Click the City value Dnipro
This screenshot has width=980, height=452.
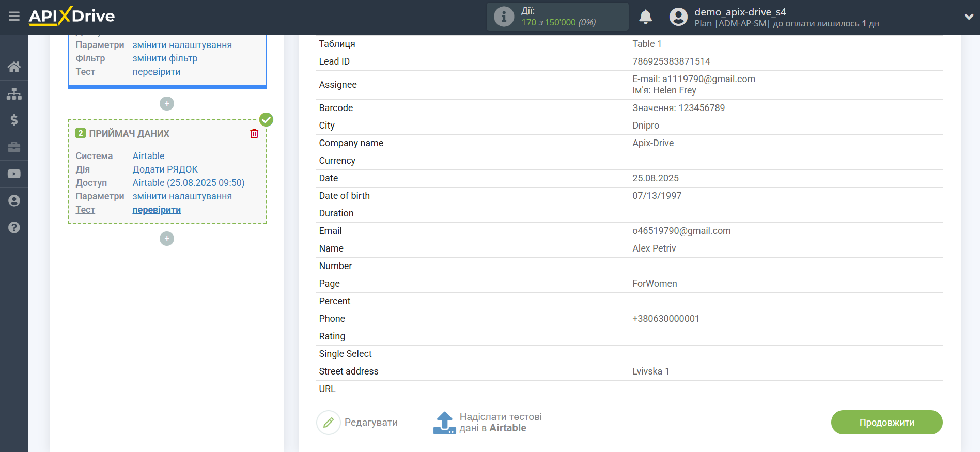click(x=646, y=126)
